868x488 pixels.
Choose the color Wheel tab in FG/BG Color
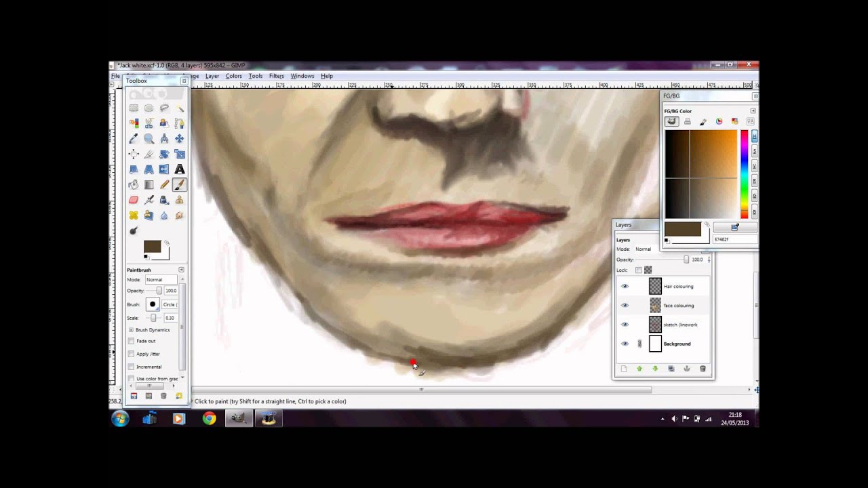[719, 121]
